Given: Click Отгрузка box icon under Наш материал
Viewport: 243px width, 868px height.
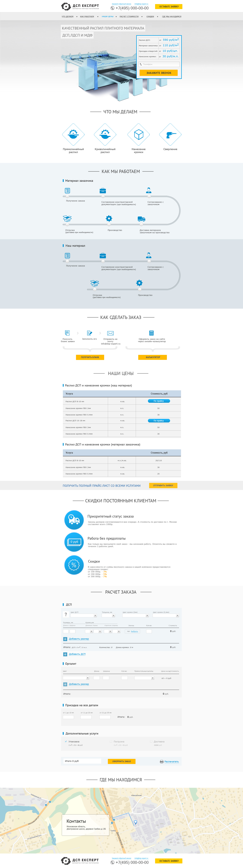Looking at the screenshot, I should point(95,283).
